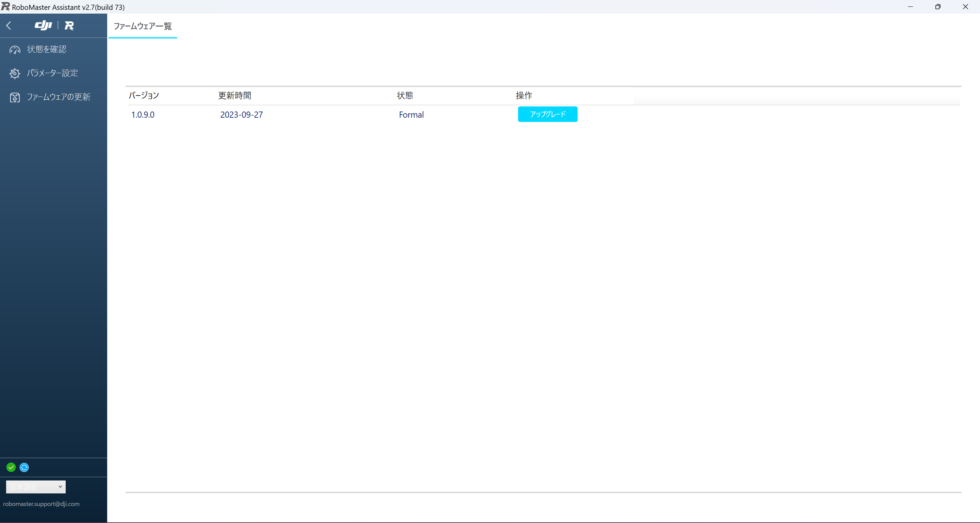Click the robomaster.support@dji.com support email
Image resolution: width=980 pixels, height=523 pixels.
[41, 504]
